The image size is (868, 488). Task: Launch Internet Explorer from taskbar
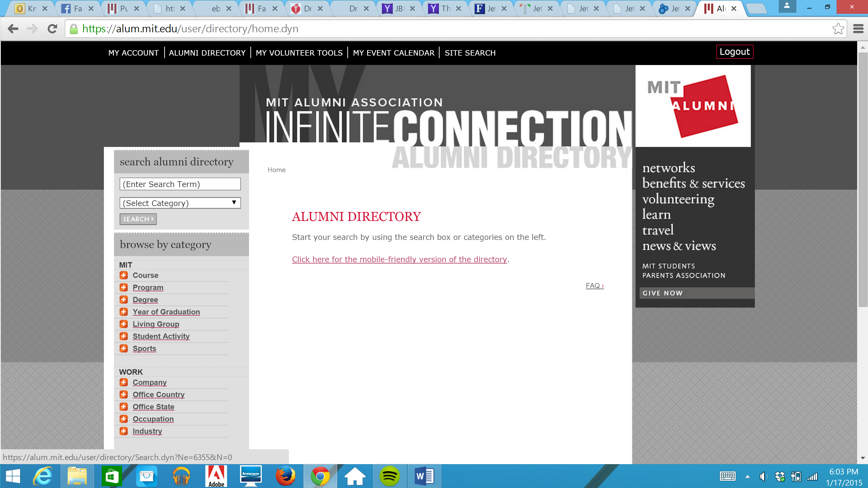coord(43,476)
